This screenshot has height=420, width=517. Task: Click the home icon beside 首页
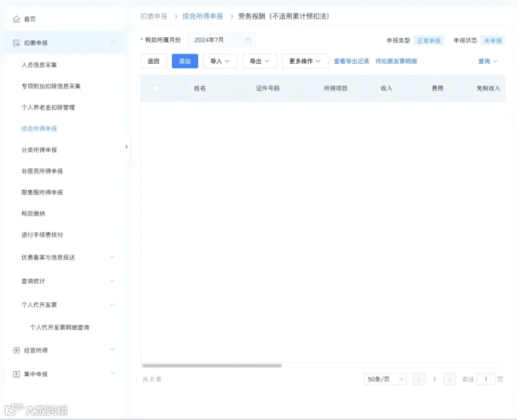coord(17,19)
